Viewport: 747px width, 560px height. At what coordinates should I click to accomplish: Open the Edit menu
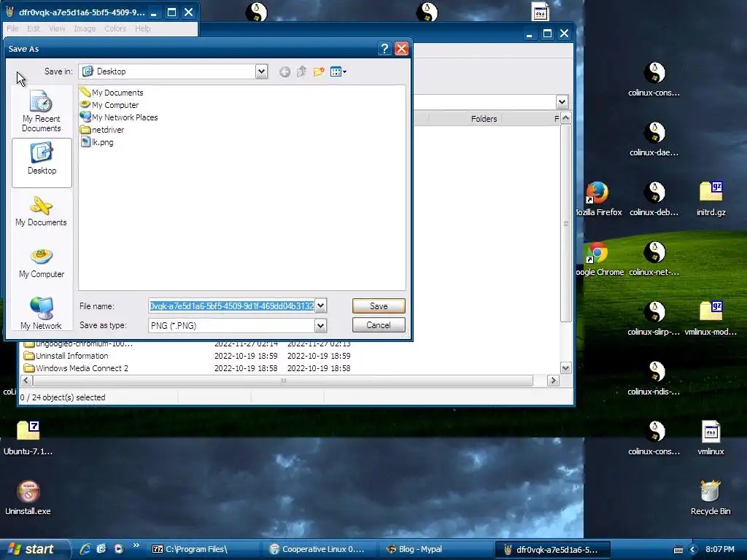pos(34,28)
